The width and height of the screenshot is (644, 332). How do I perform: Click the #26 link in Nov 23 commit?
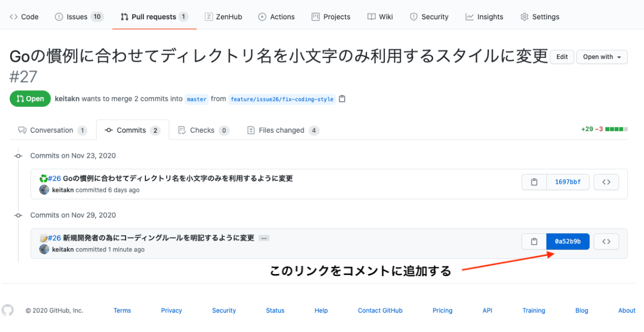coord(54,178)
